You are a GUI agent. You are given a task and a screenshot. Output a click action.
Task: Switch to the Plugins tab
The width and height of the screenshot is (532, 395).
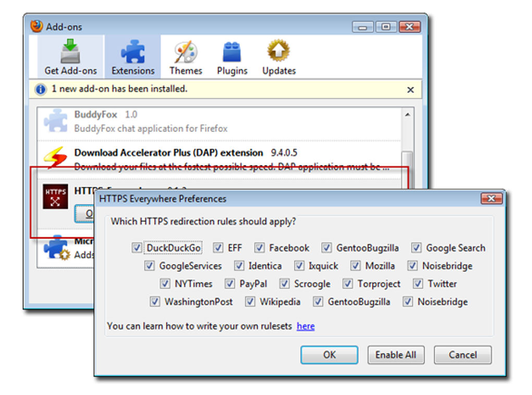(x=232, y=57)
